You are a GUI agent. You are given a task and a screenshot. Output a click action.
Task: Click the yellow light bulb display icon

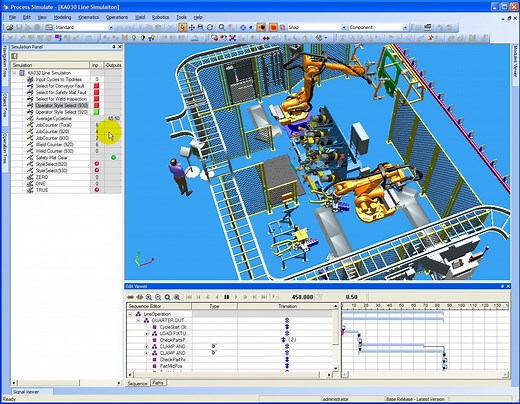click(134, 38)
